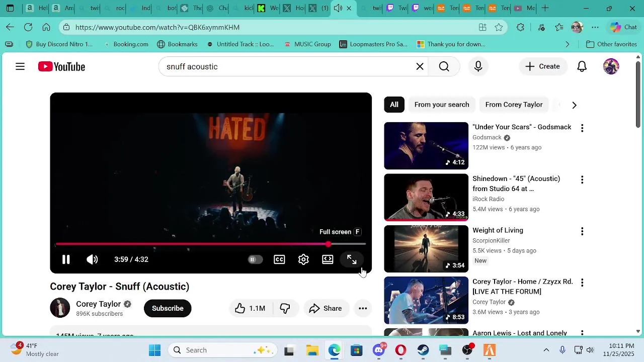Select the 'All' filter chip

pos(394,105)
